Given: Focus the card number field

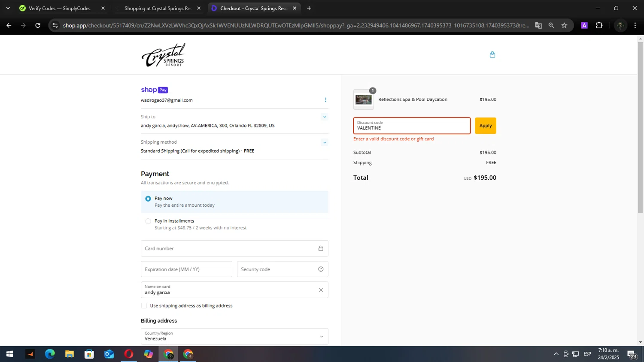Looking at the screenshot, I should pos(234,248).
